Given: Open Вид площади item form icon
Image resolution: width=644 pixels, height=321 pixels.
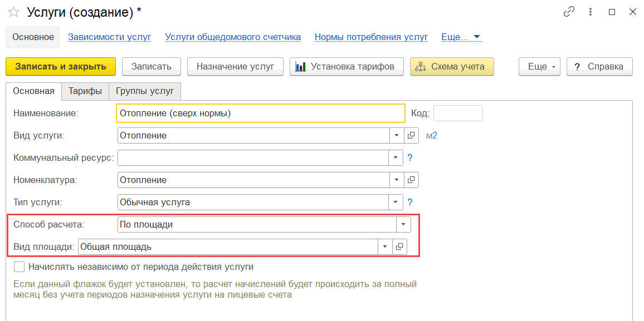Looking at the screenshot, I should [399, 246].
